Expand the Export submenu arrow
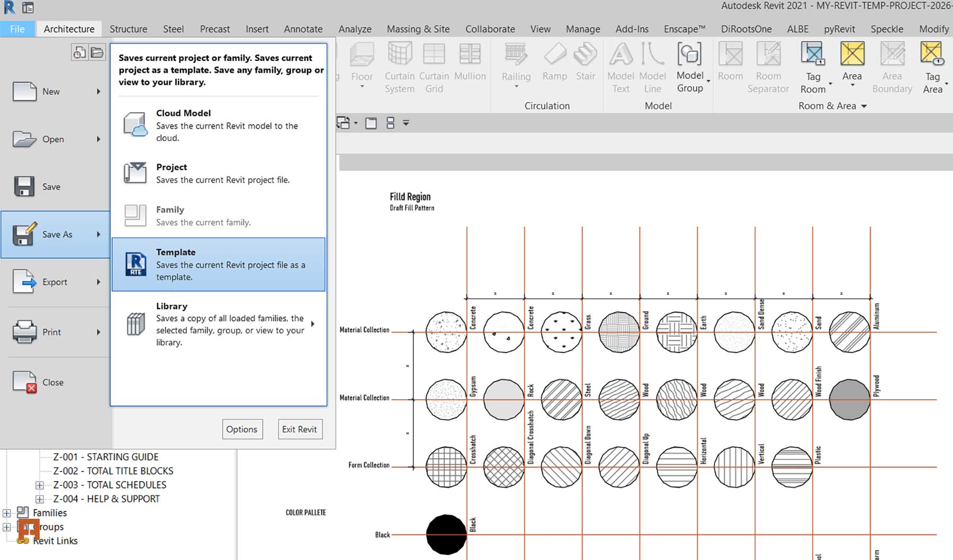Screen dimensions: 953x560 (98, 282)
